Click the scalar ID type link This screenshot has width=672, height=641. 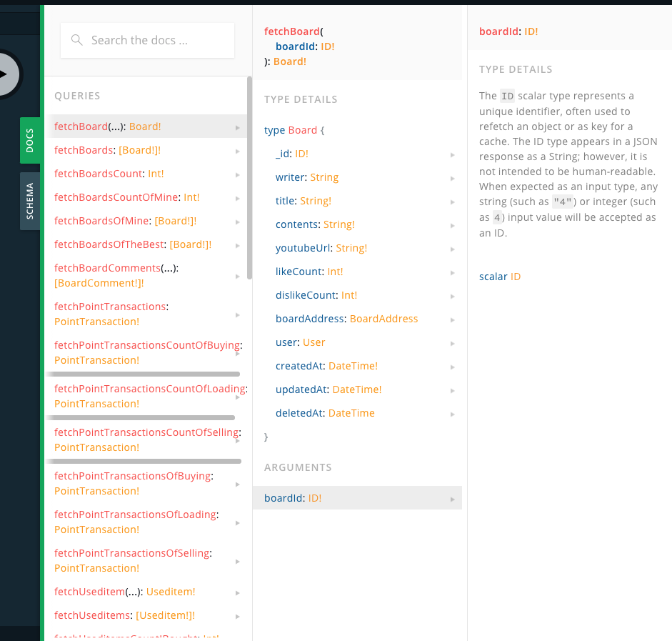click(x=515, y=276)
